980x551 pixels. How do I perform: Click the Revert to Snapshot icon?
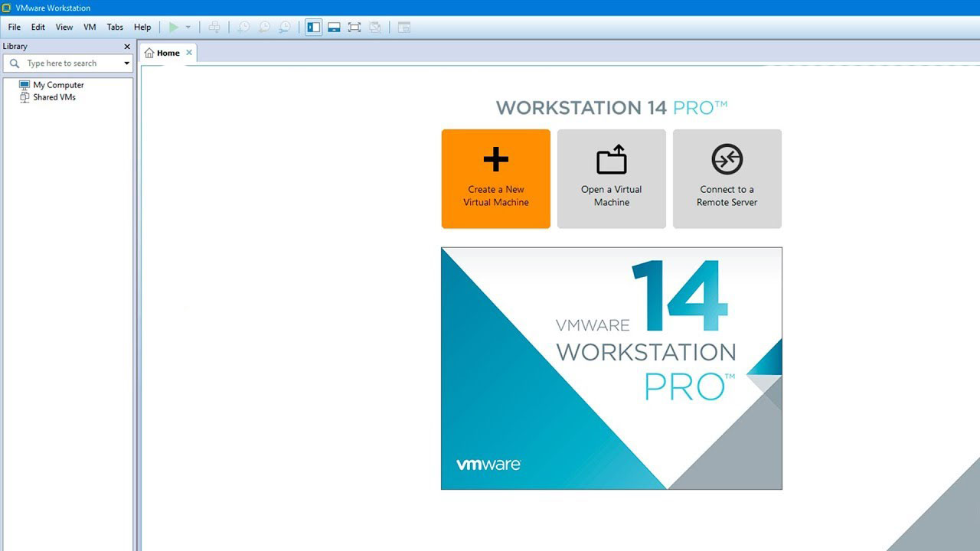(x=263, y=27)
